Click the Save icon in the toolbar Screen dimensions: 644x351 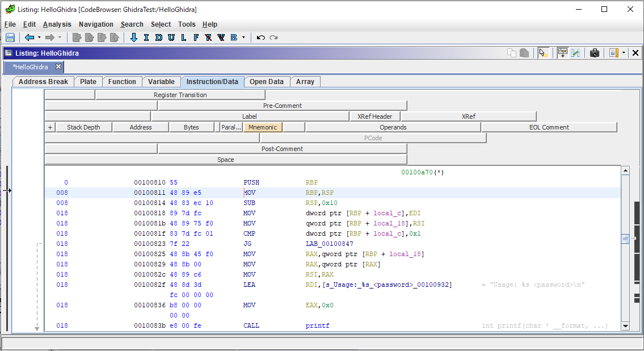(10, 37)
